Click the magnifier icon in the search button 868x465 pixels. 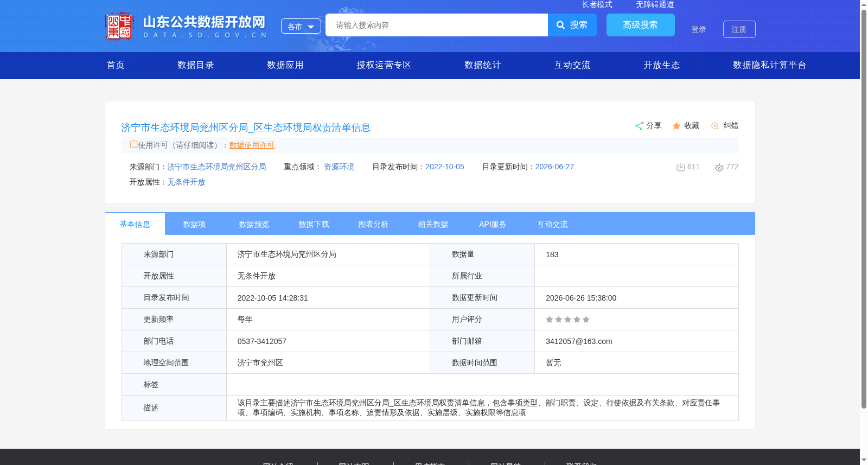pyautogui.click(x=561, y=25)
